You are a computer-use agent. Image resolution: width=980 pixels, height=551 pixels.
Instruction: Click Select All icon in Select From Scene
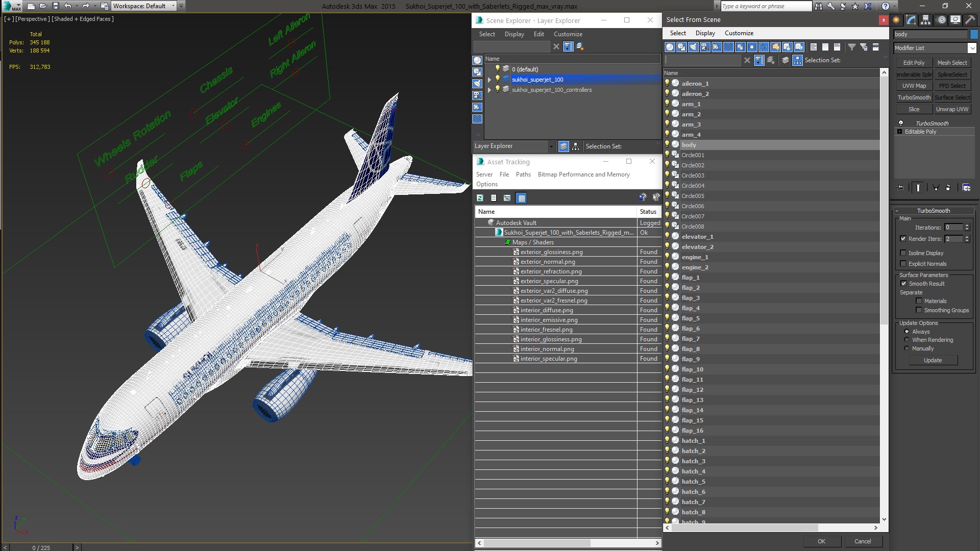click(814, 47)
